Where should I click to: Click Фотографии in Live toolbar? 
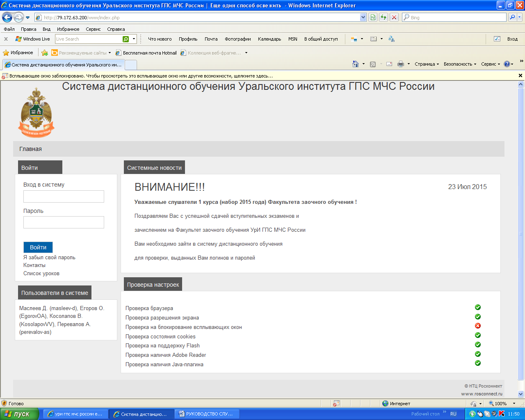(238, 39)
